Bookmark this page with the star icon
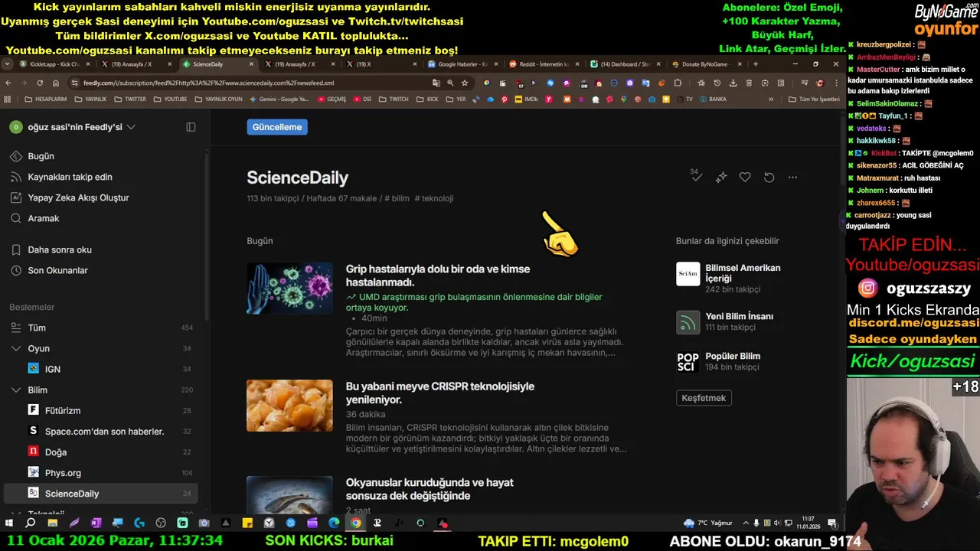 tap(464, 83)
